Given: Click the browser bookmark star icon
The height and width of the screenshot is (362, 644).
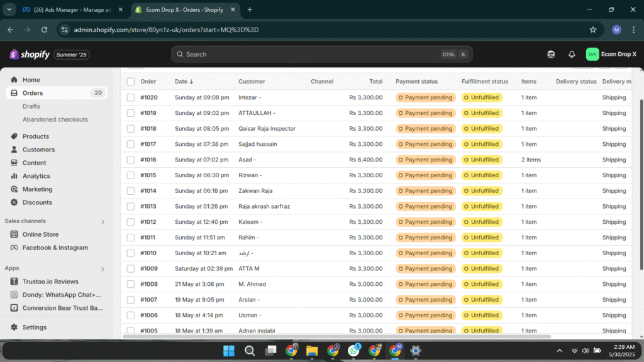Looking at the screenshot, I should 592,30.
